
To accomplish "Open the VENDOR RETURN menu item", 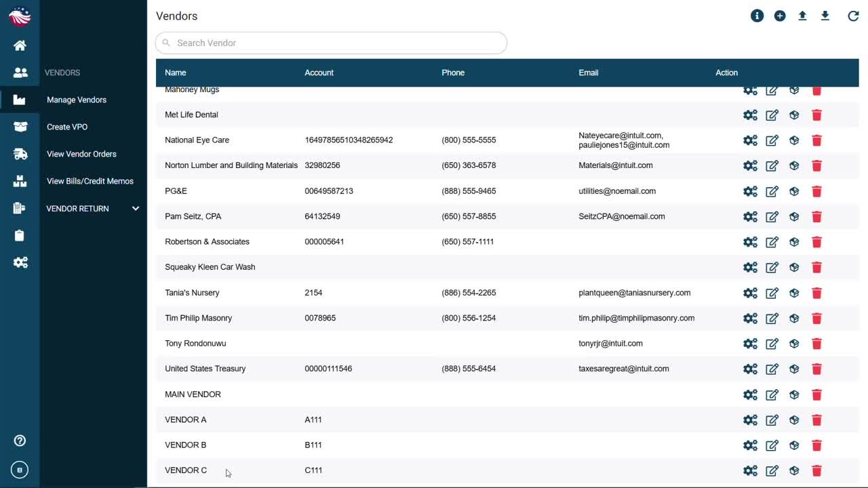I will pyautogui.click(x=77, y=209).
